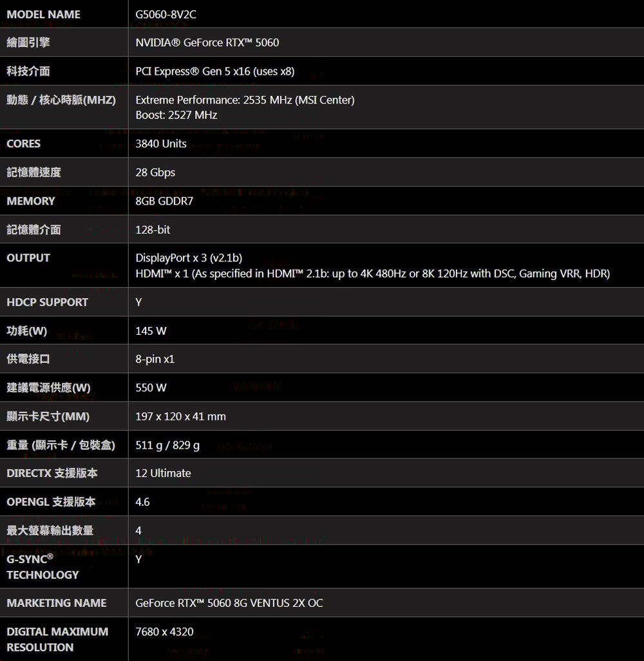Viewport: 644px width, 661px height.
Task: Click the HDMI x 1 specification line
Action: click(x=373, y=274)
